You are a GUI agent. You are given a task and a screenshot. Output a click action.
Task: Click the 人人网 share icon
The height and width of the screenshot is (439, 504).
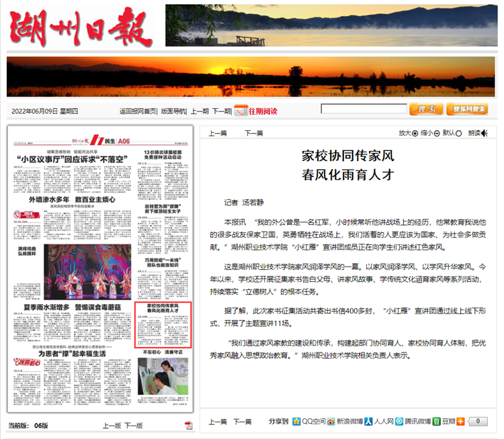tap(369, 422)
